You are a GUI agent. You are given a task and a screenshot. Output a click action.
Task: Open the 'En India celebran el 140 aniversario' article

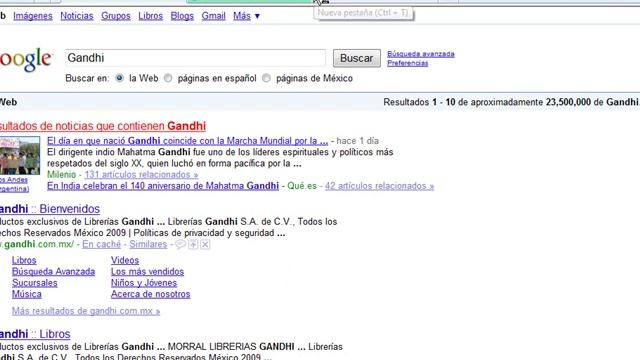[x=163, y=186]
